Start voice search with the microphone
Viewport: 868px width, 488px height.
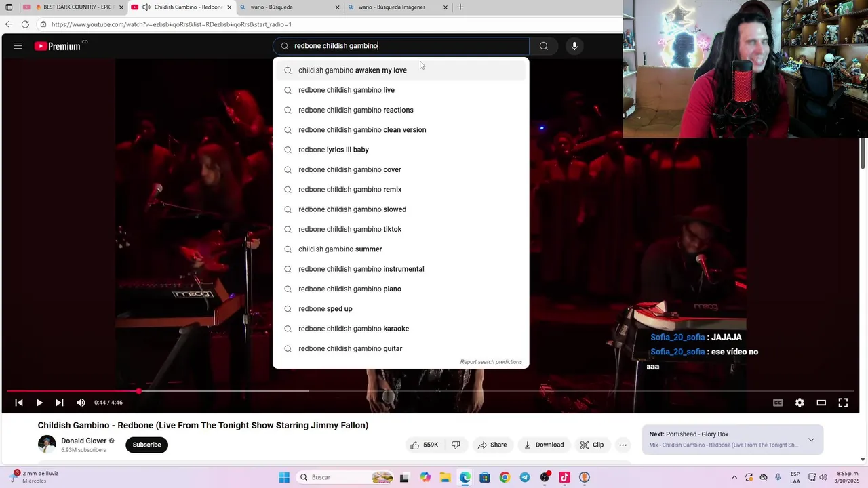[x=574, y=46]
